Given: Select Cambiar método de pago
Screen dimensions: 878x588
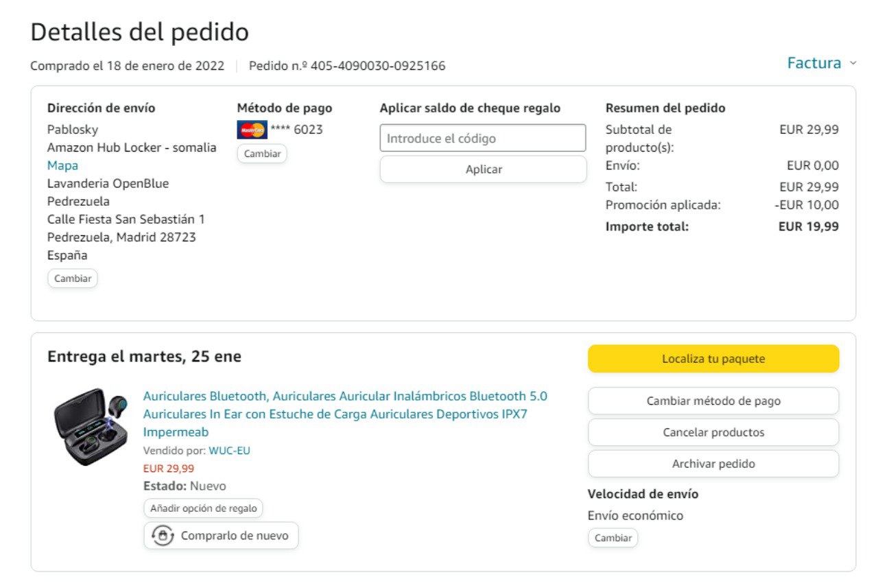Looking at the screenshot, I should coord(713,401).
